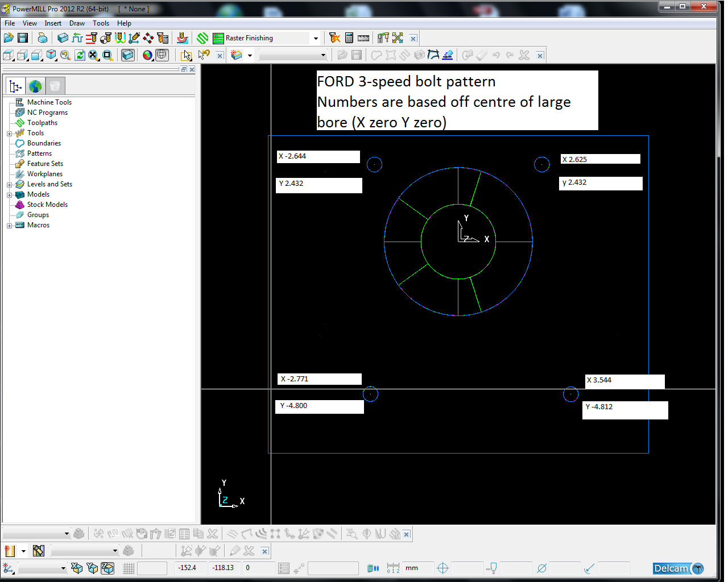The width and height of the screenshot is (728, 582).
Task: Open the Insert menu
Action: [53, 23]
